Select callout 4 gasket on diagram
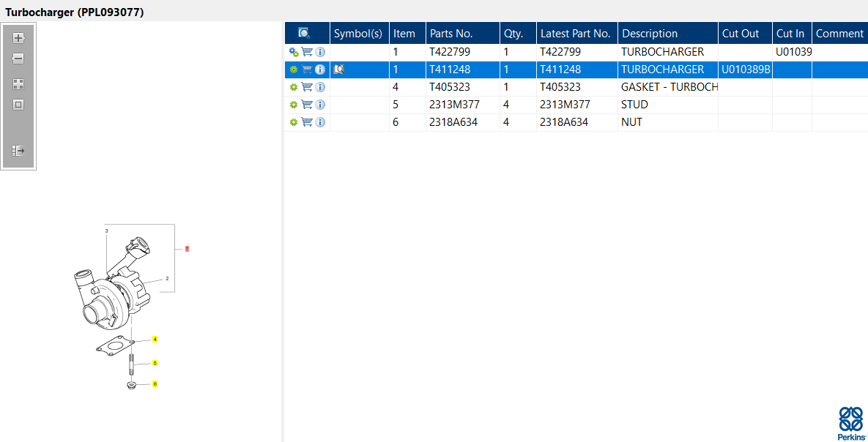 [x=155, y=339]
